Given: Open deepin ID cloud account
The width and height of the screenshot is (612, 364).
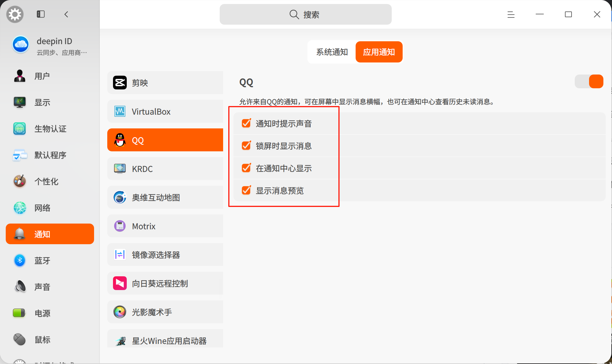Looking at the screenshot, I should pos(50,46).
